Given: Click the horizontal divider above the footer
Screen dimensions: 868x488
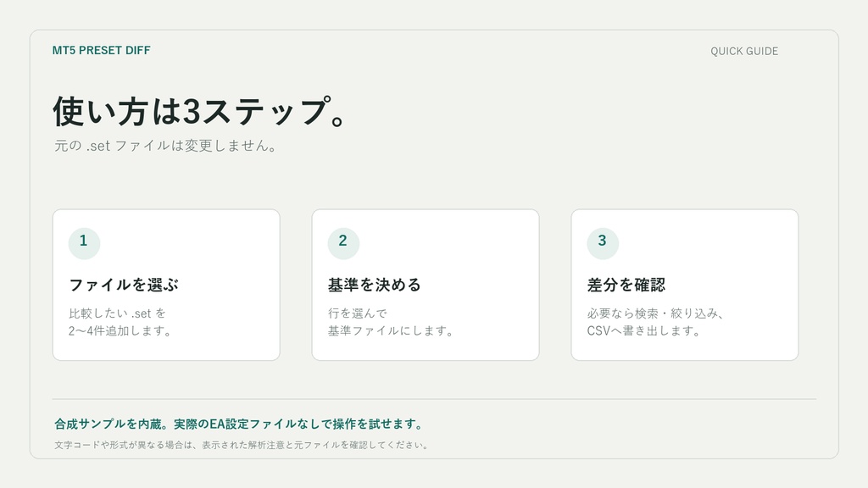Looking at the screenshot, I should click(434, 399).
